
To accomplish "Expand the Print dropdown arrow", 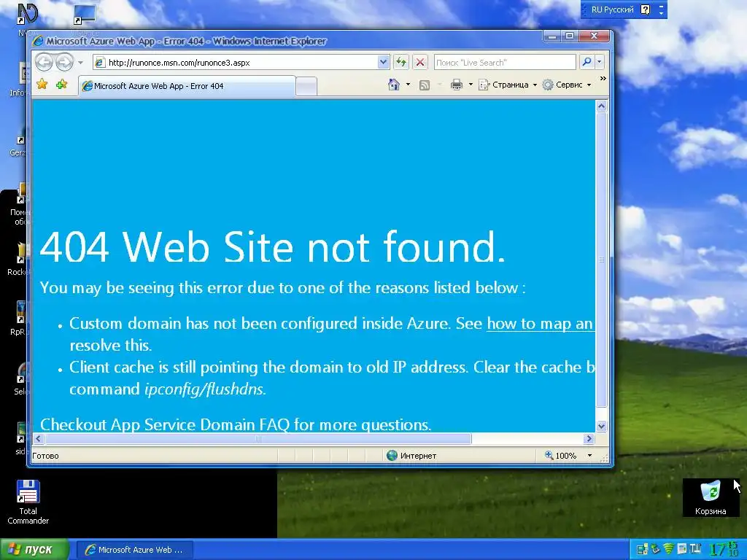I will [x=471, y=85].
